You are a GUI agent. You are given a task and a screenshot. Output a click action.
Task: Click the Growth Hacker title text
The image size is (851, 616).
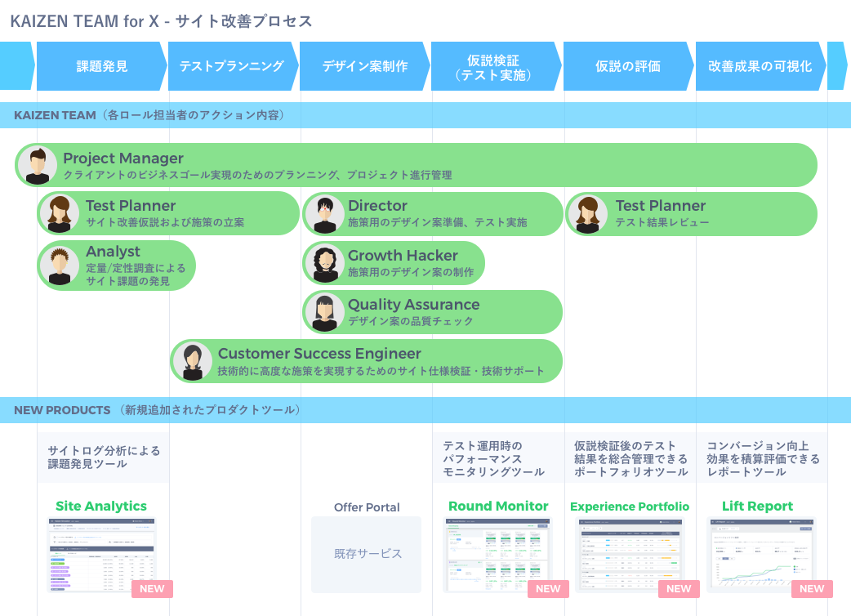coord(403,256)
